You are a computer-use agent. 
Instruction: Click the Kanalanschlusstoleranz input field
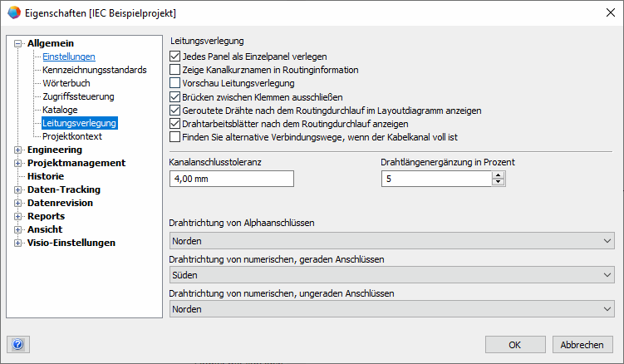coord(232,179)
